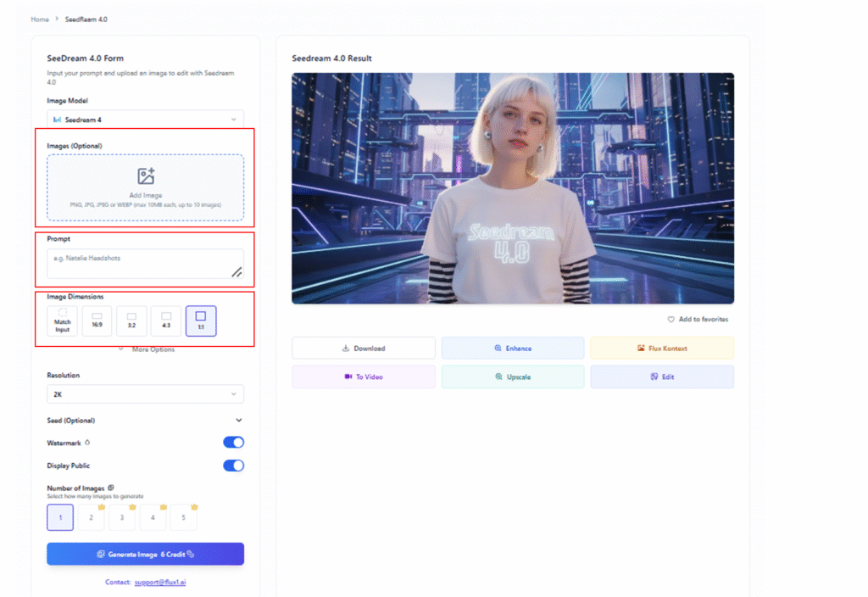Click the Seedream 4 model logo icon
This screenshot has height=597, width=868.
57,120
